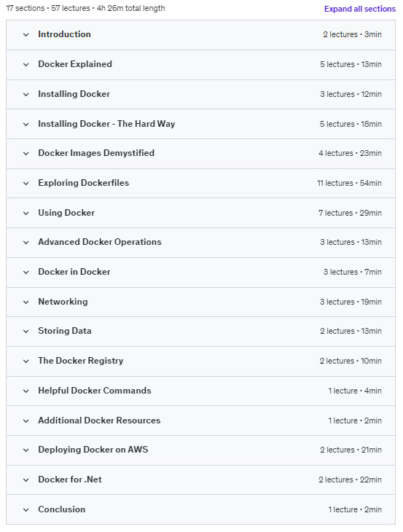Expand The Docker Registry chevron
The width and height of the screenshot is (403, 532).
pyautogui.click(x=26, y=361)
